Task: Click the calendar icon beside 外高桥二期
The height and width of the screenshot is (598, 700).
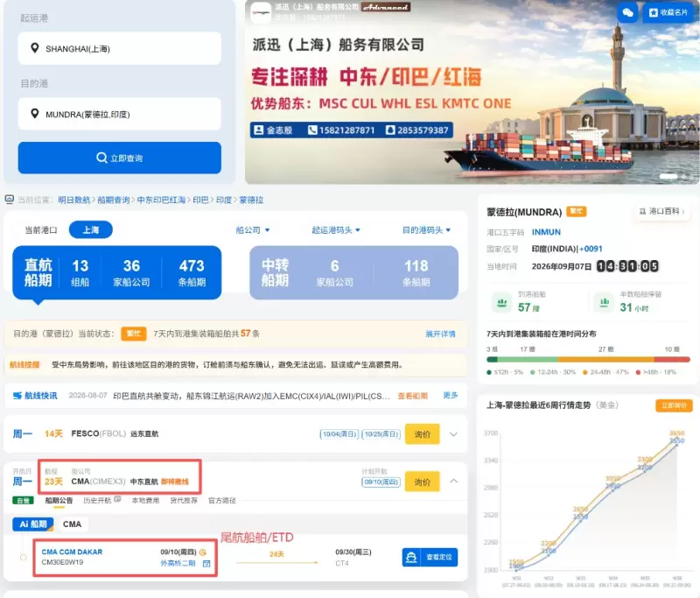Action: point(206,564)
